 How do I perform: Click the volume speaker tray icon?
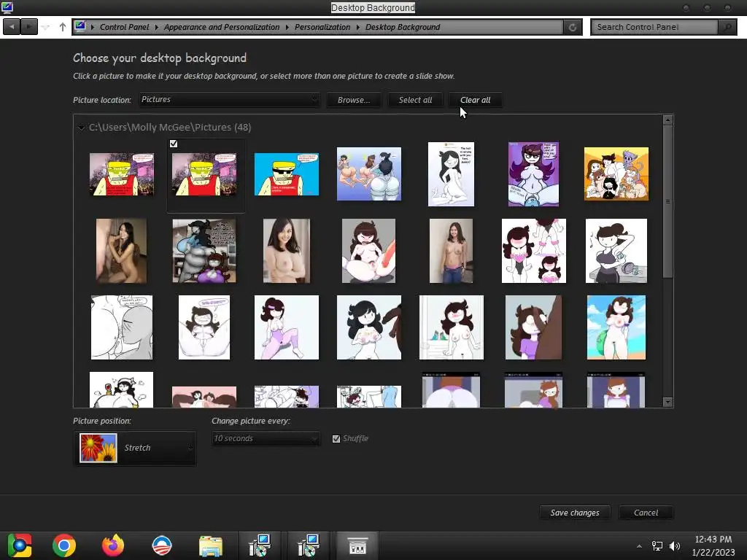pos(674,546)
